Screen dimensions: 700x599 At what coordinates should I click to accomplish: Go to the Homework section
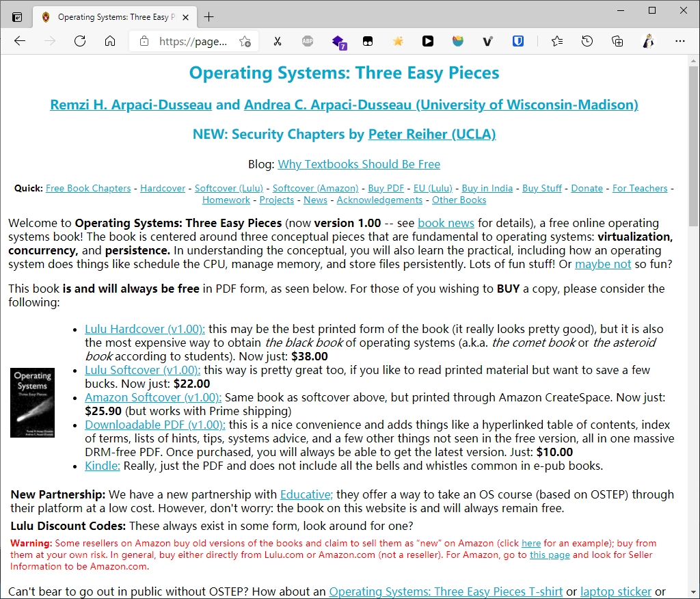pyautogui.click(x=226, y=200)
